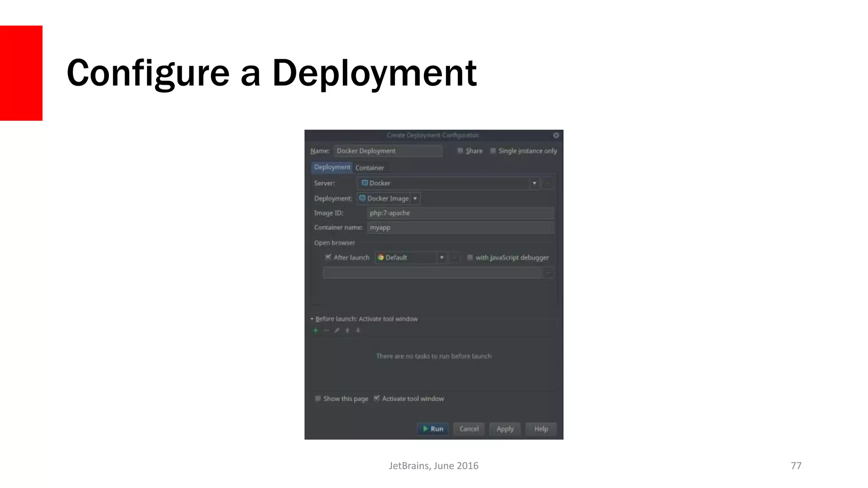Enable with JavaScript debugger option

tap(470, 257)
